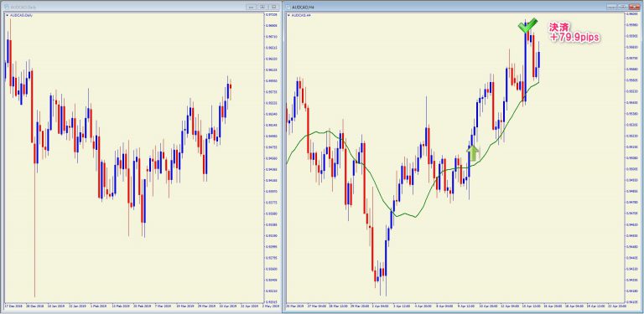
Task: Click the green checkmark settlement marker
Action: point(527,26)
